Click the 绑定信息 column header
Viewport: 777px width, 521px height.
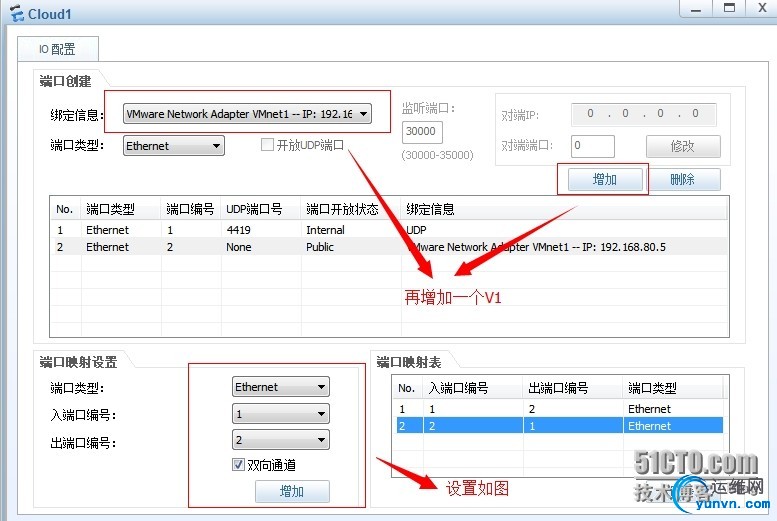click(564, 209)
